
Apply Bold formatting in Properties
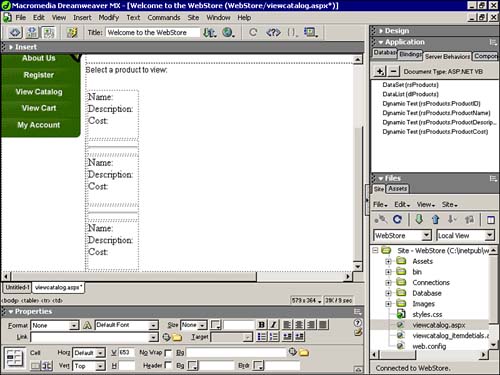pos(262,325)
